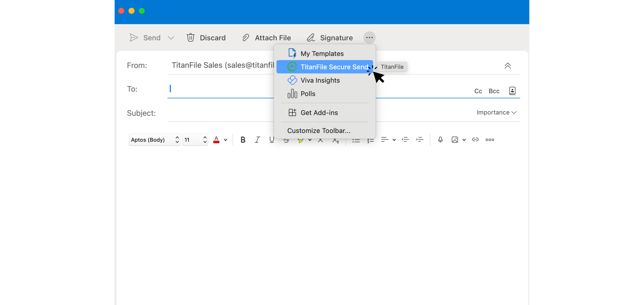Insert a numbered list

point(370,140)
